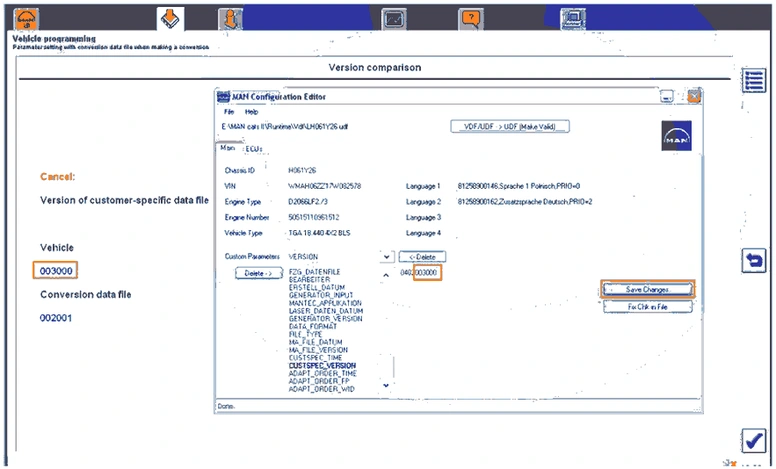776x469 pixels.
Task: Select FILE_TYPE in parameter list
Action: 305,334
